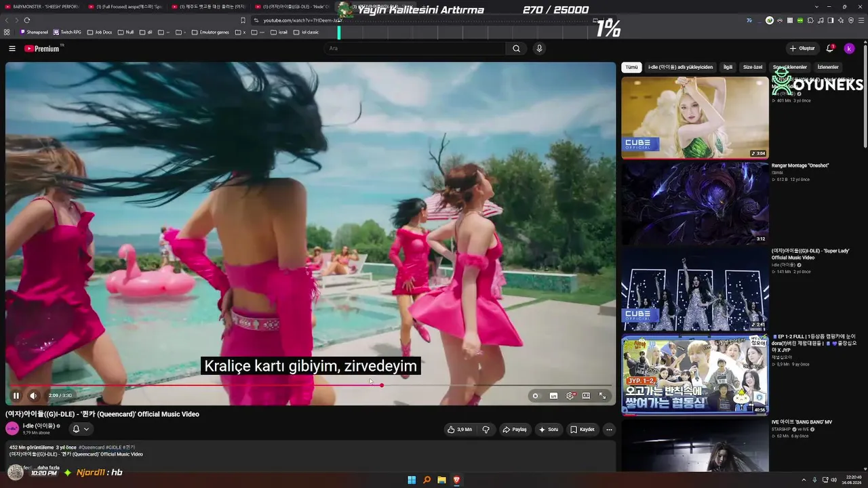Enter fullscreen video mode

point(602,396)
